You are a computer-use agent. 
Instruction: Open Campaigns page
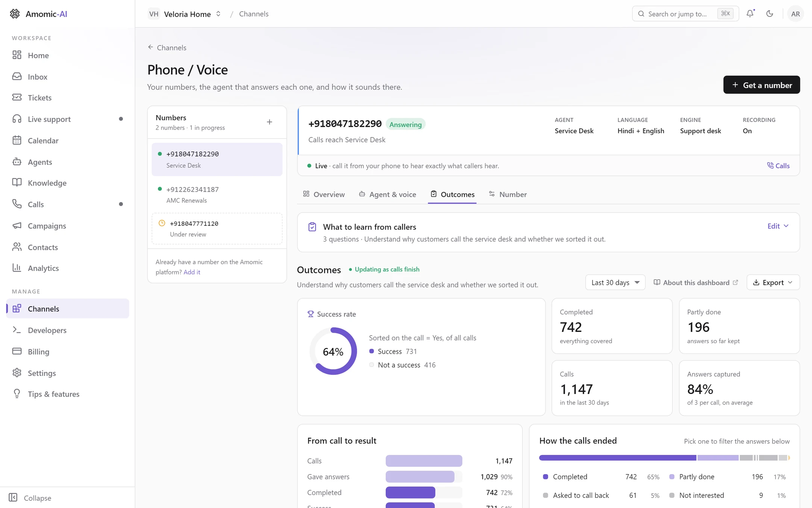pos(68,226)
